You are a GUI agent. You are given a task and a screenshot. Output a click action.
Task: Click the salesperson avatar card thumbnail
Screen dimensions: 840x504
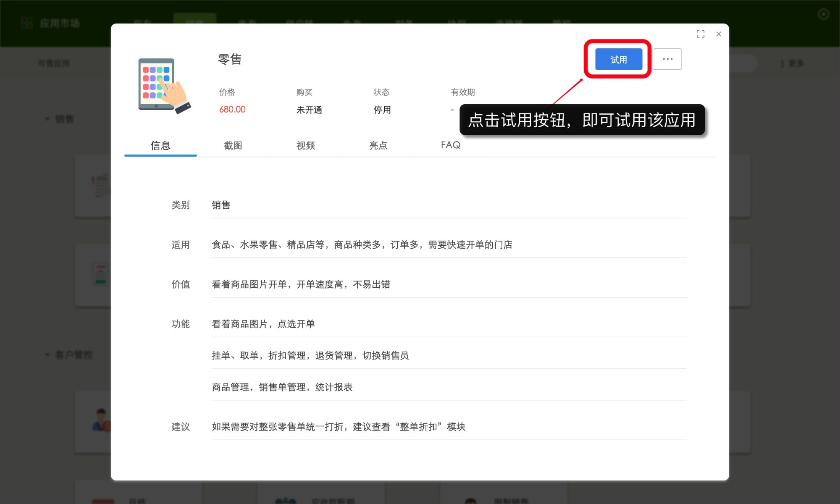click(101, 420)
